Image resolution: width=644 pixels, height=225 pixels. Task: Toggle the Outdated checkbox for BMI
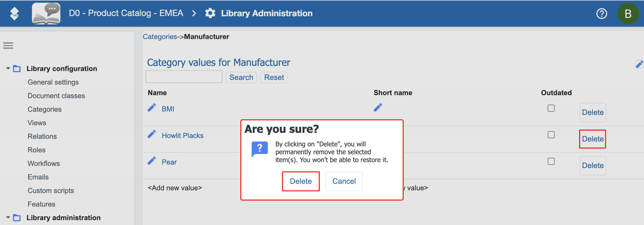pos(551,108)
